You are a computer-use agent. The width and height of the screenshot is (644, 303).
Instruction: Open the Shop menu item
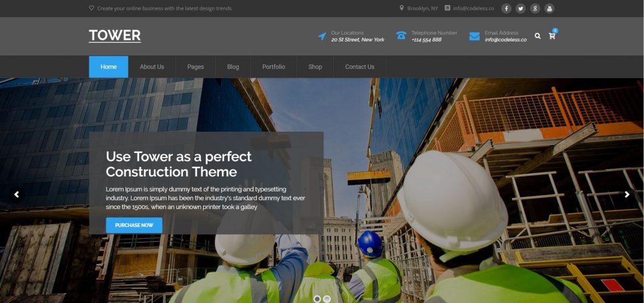(315, 67)
